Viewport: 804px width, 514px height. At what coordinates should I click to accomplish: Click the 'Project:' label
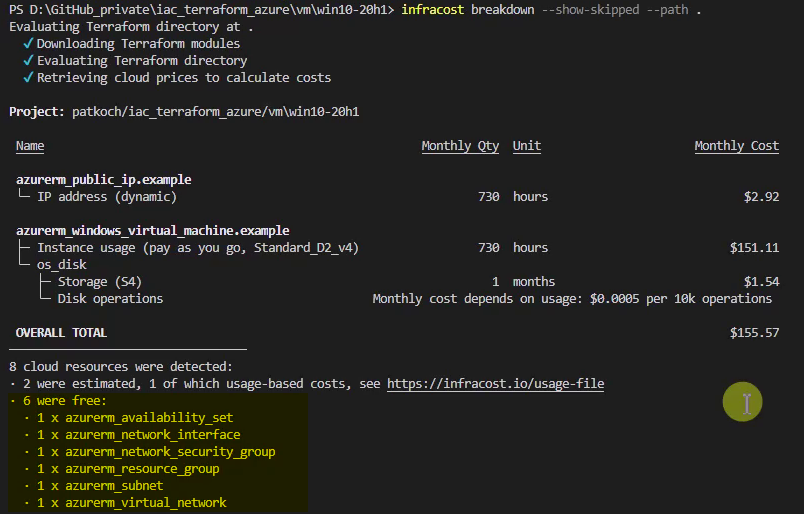[37, 112]
